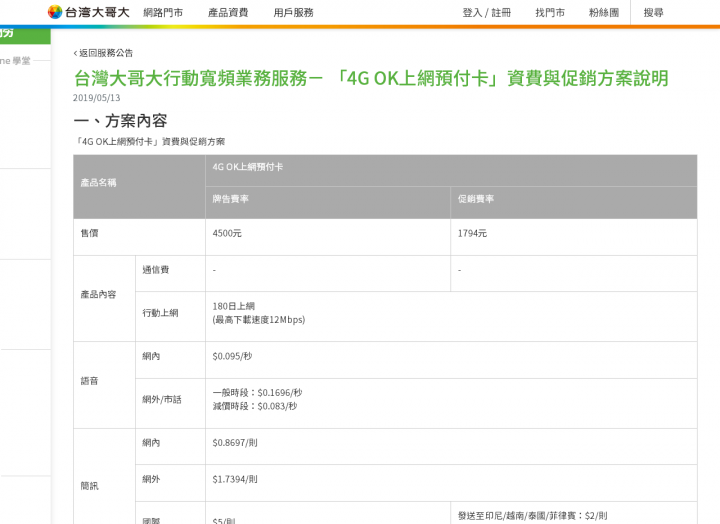Click the 一般時段：$0.1696/秒 text
The height and width of the screenshot is (524, 720).
tap(257, 393)
